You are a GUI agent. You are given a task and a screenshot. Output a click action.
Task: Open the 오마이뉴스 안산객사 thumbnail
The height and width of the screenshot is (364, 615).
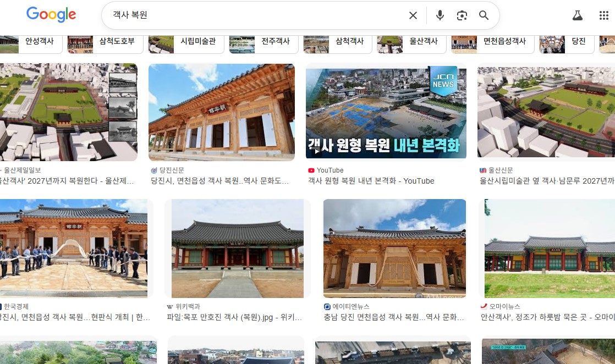tap(550, 249)
